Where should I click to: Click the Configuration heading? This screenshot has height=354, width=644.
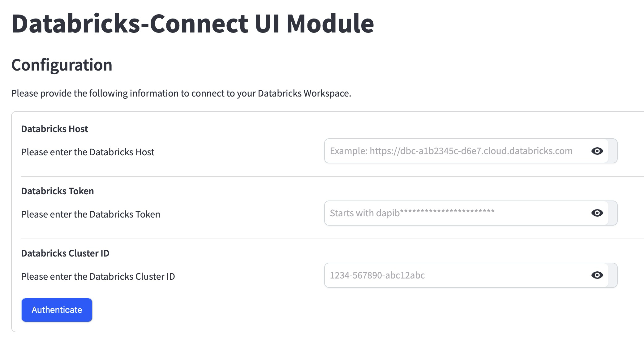coord(62,65)
